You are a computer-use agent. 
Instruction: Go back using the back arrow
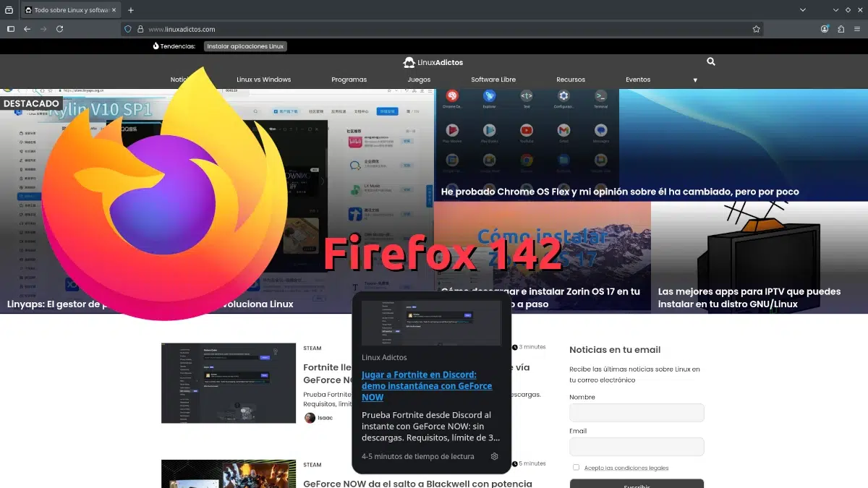(x=27, y=29)
